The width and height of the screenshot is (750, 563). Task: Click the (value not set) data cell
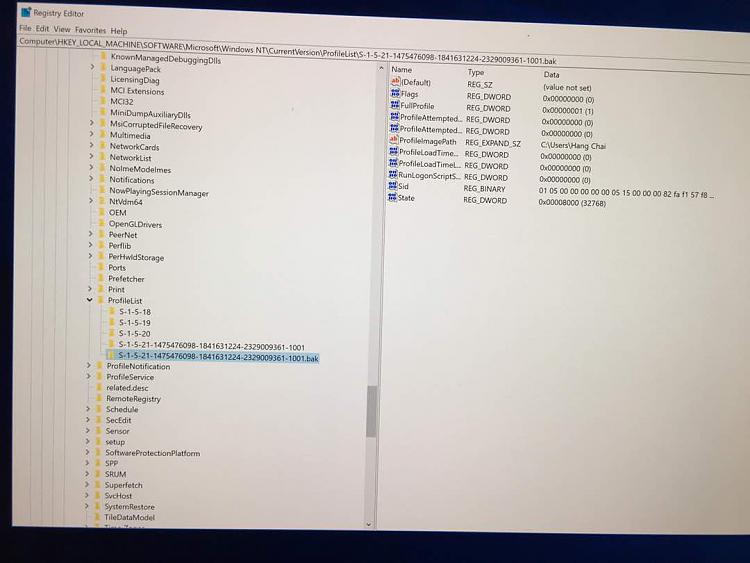tap(567, 88)
